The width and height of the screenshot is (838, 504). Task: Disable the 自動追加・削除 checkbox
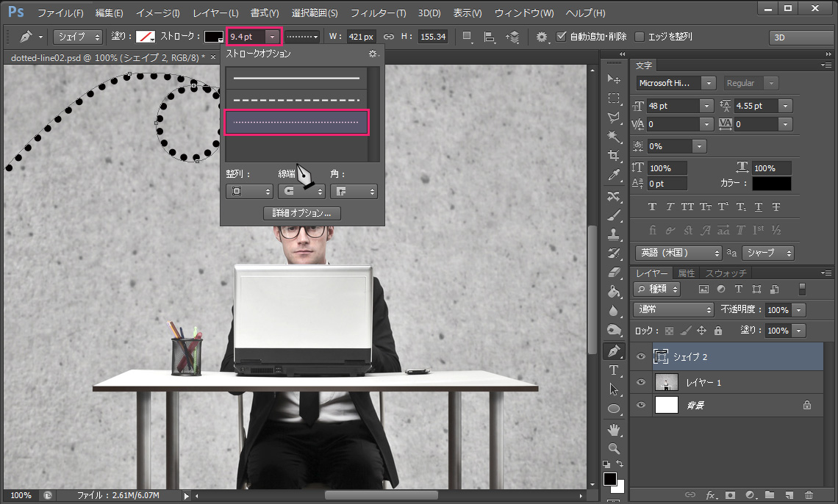(x=562, y=37)
